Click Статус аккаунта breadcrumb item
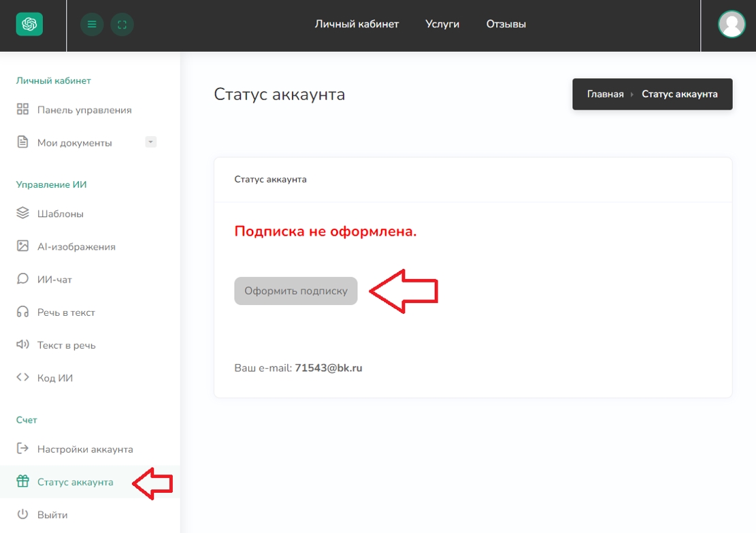The height and width of the screenshot is (533, 756). click(679, 94)
